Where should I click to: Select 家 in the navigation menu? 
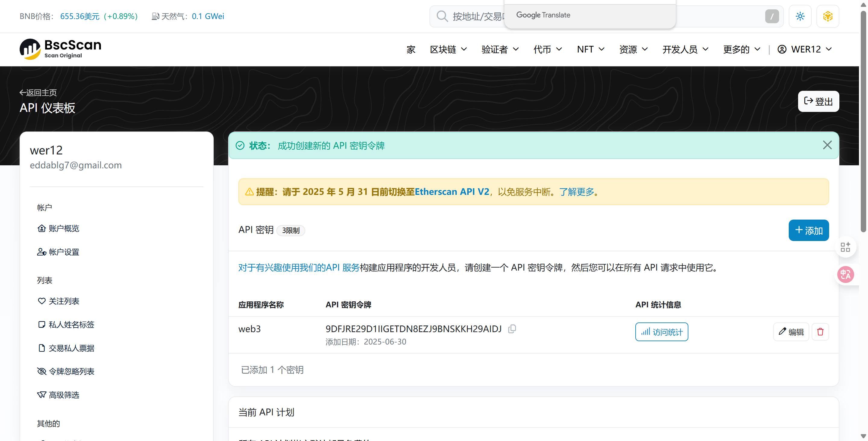[x=411, y=49]
